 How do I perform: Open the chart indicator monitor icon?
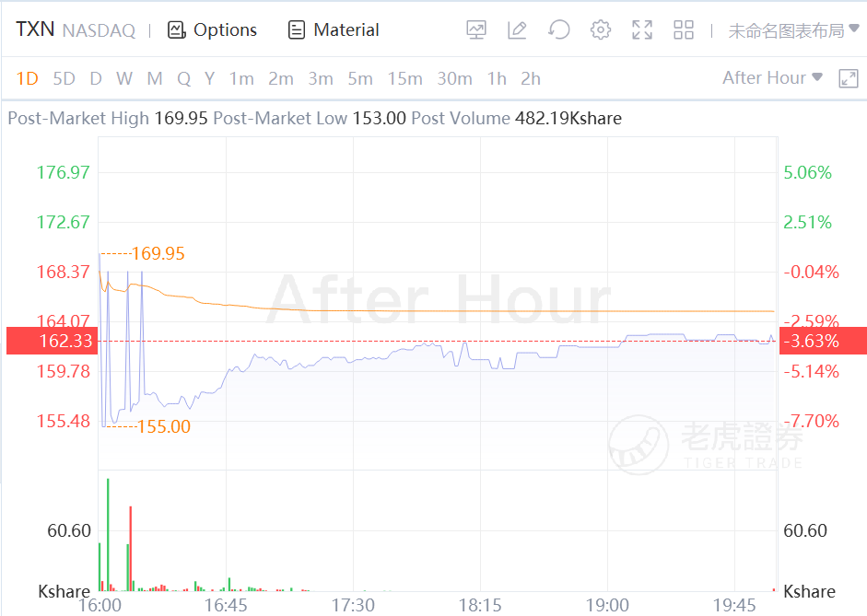(476, 30)
